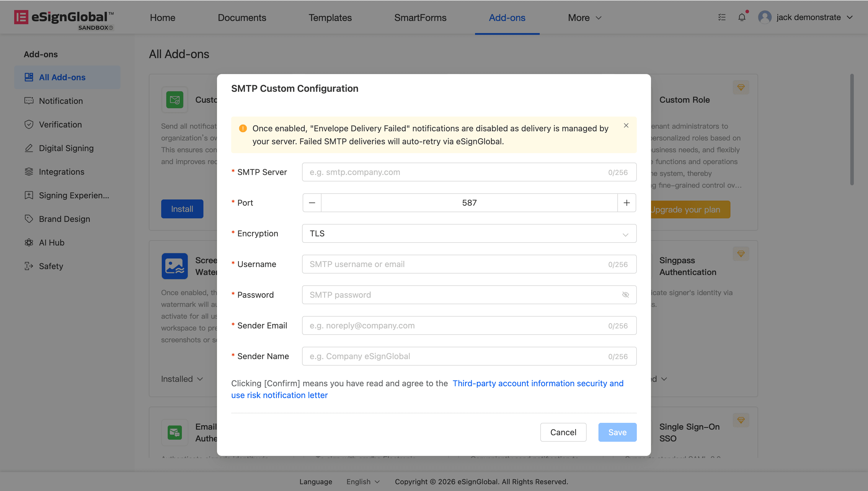Click the Singpass Authentication premium diamond icon

coord(741,253)
